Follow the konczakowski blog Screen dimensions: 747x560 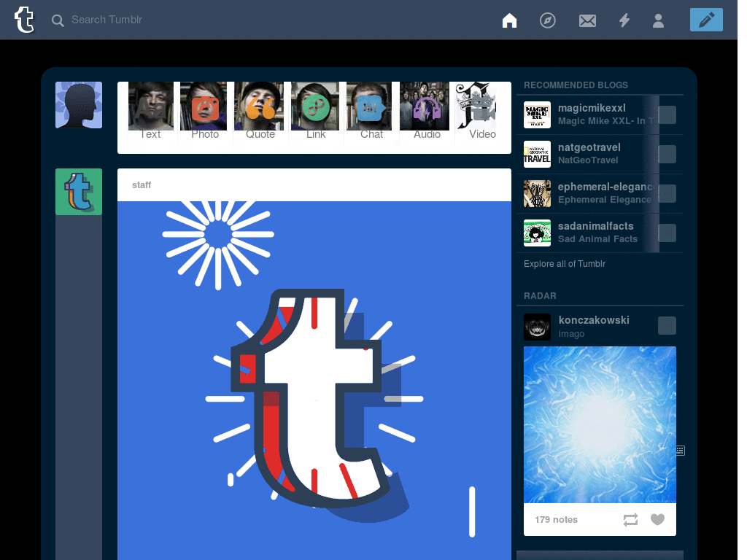coord(667,326)
